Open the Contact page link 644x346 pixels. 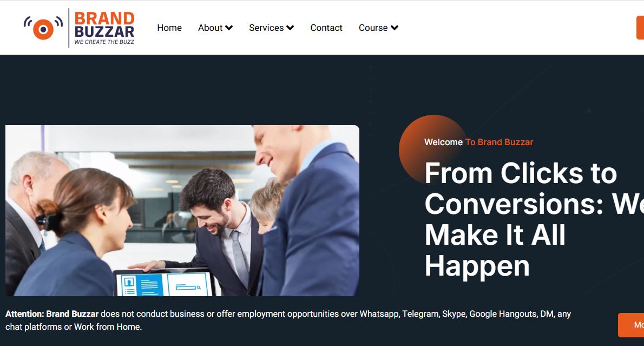click(326, 28)
